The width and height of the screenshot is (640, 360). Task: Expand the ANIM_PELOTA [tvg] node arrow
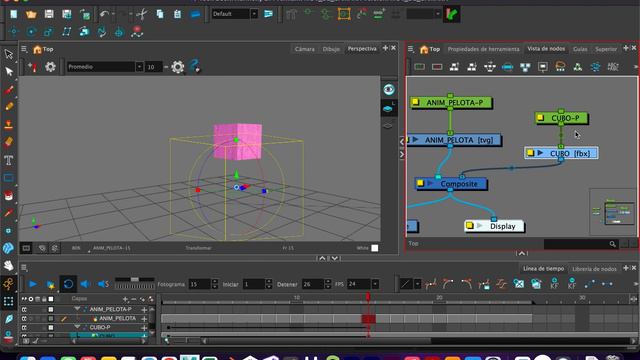416,140
